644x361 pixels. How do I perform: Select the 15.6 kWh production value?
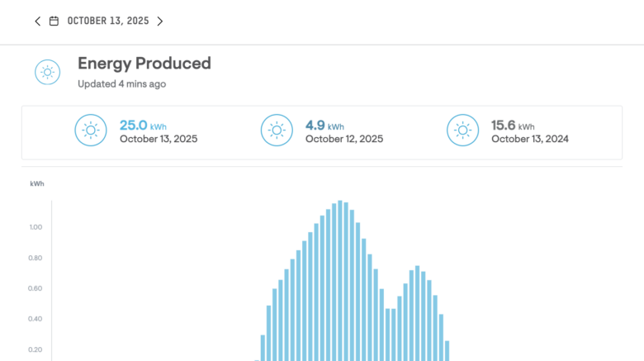tap(504, 126)
